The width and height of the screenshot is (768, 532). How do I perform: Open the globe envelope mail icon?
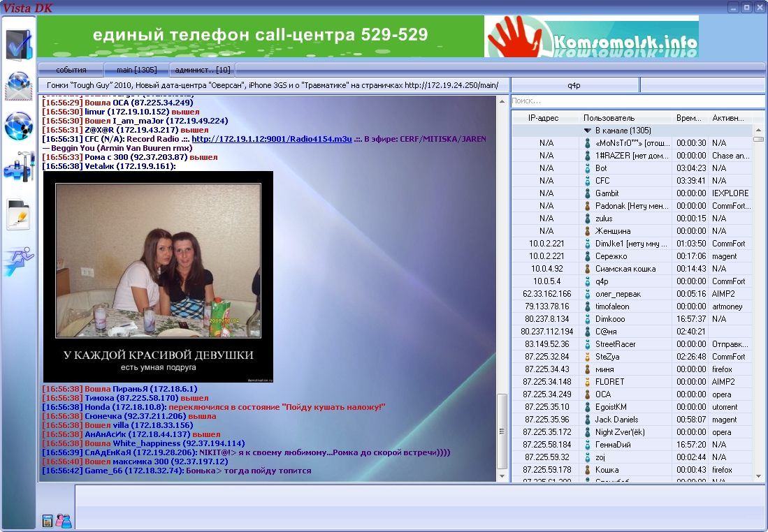pyautogui.click(x=18, y=87)
